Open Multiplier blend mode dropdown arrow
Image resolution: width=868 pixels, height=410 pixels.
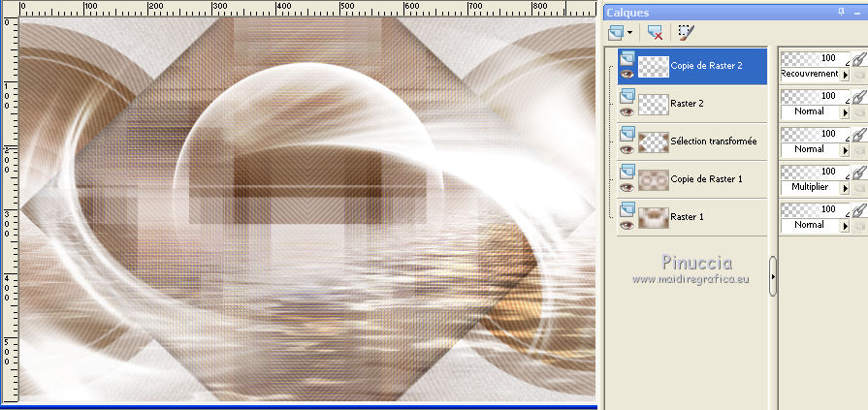click(x=846, y=189)
